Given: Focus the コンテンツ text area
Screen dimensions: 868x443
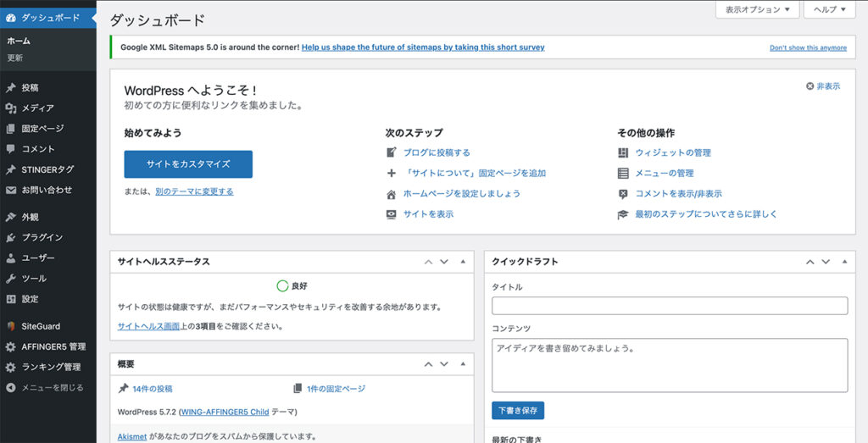Looking at the screenshot, I should click(x=670, y=365).
